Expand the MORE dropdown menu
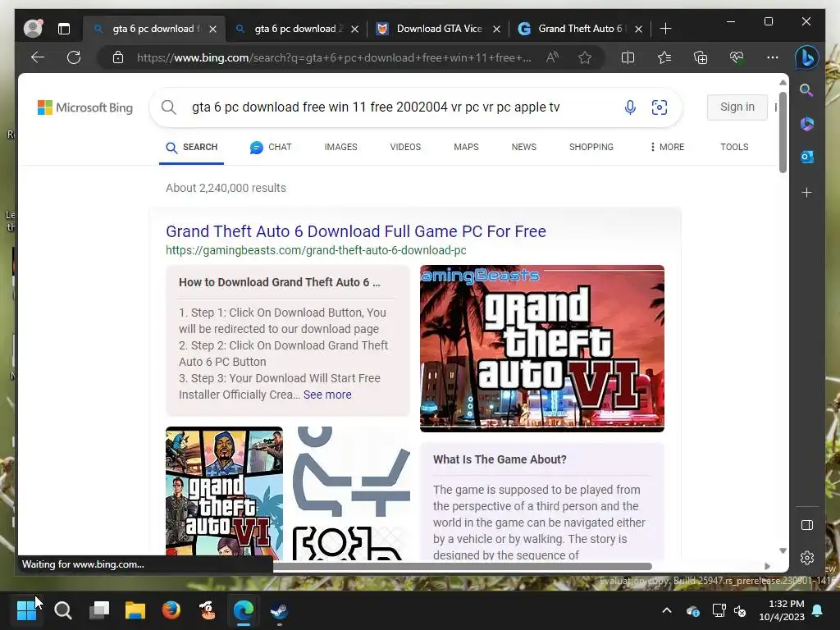The width and height of the screenshot is (840, 630). [x=667, y=147]
